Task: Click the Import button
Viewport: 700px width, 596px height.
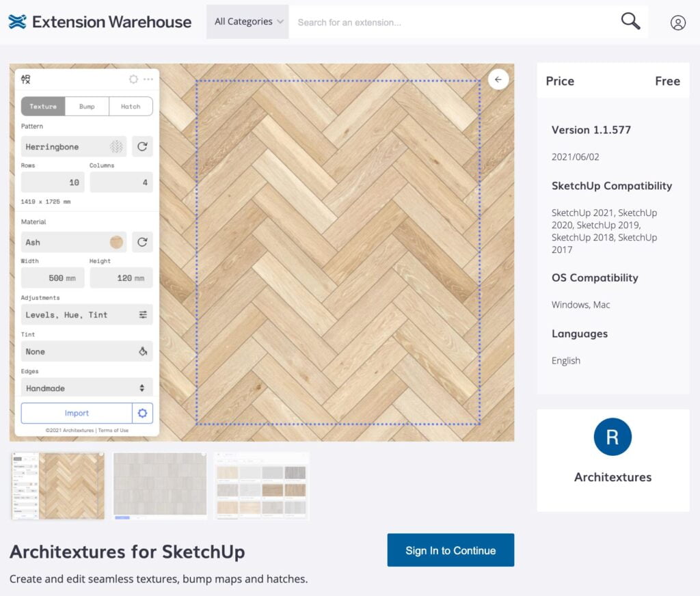Action: pos(77,413)
